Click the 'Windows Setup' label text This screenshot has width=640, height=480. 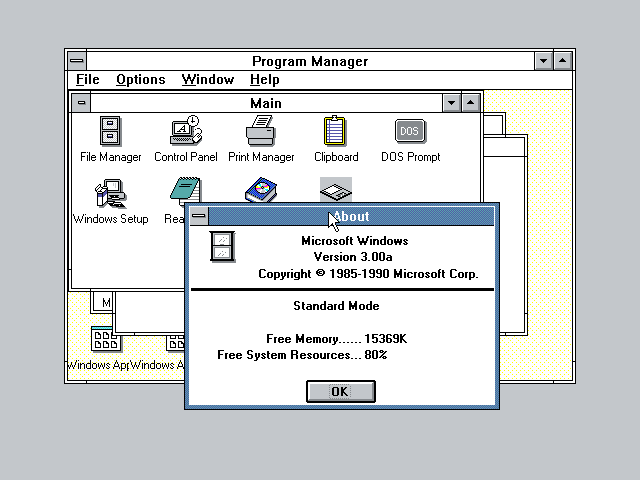tap(111, 219)
